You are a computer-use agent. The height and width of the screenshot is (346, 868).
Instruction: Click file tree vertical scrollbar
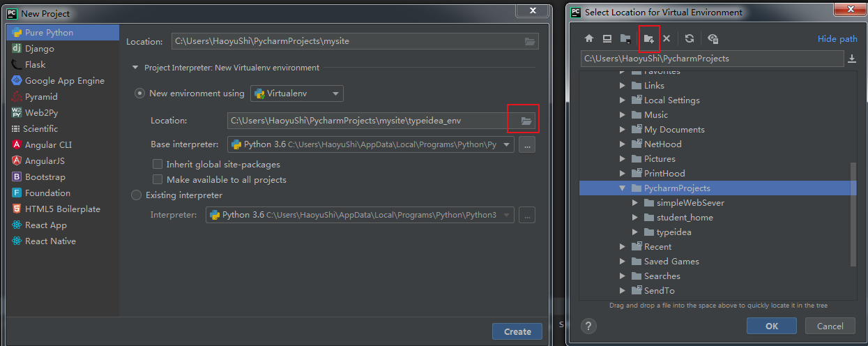[854, 214]
